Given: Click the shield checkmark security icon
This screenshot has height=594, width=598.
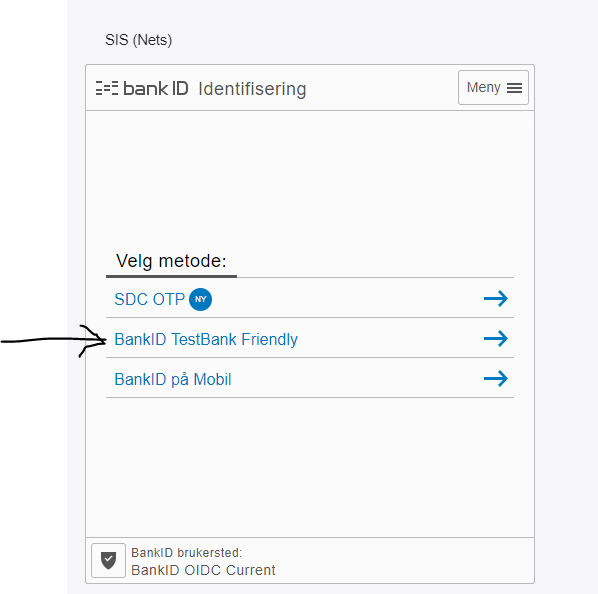Looking at the screenshot, I should tap(108, 560).
